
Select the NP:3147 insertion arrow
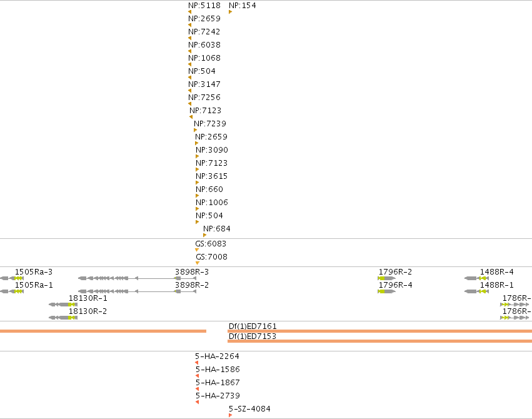point(189,91)
